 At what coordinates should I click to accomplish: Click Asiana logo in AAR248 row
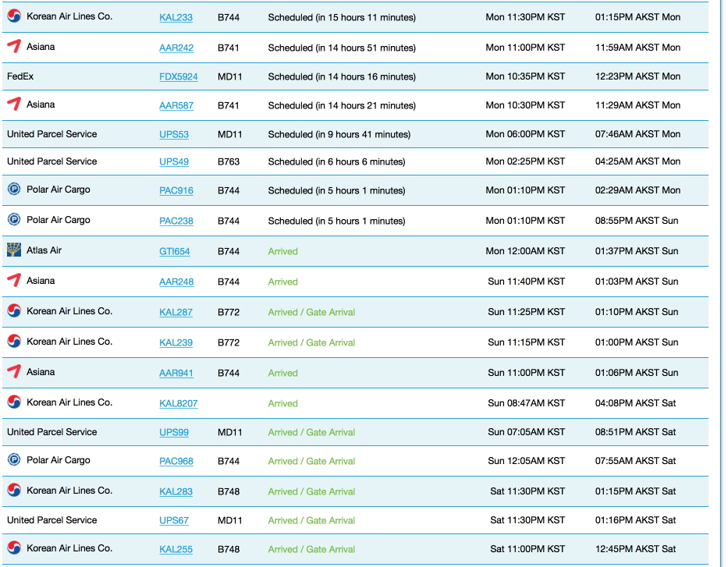click(x=14, y=280)
